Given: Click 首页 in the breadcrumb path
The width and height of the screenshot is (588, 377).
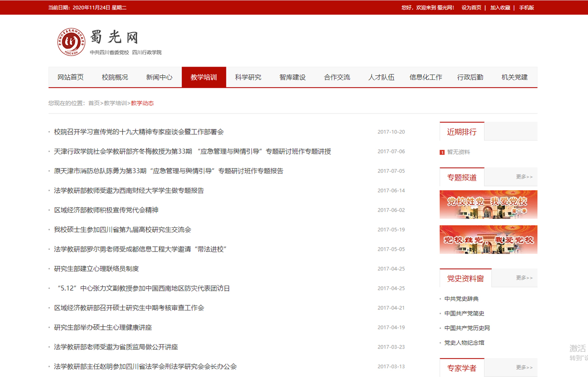Looking at the screenshot, I should (x=94, y=103).
